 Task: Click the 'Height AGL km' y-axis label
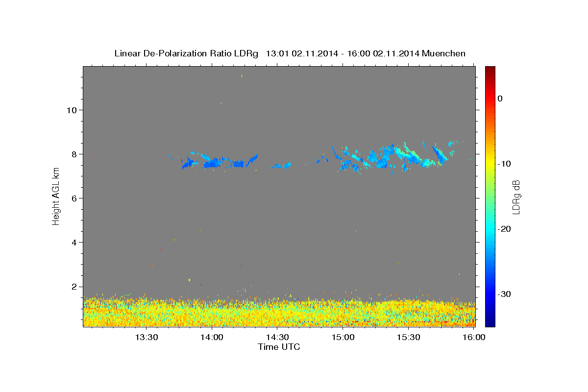pyautogui.click(x=56, y=196)
